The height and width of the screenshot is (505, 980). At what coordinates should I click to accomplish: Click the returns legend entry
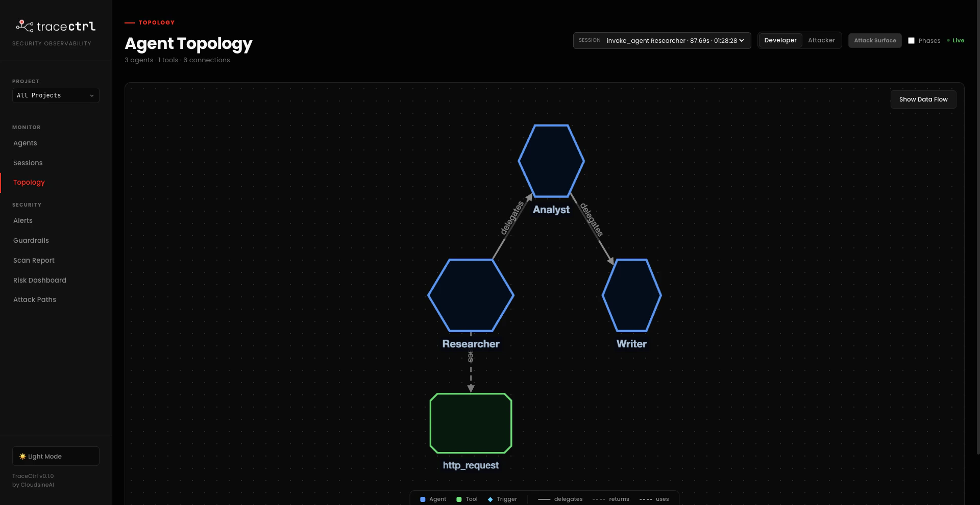(611, 499)
